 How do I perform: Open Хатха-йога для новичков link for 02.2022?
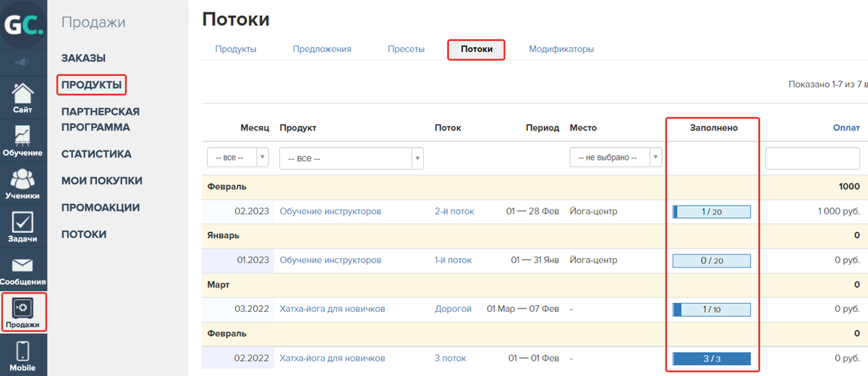tap(333, 358)
